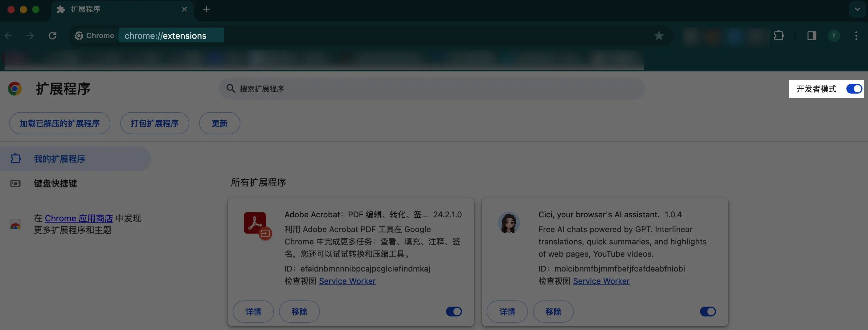The width and height of the screenshot is (868, 330).
Task: Disable the Adobe Acrobat extension toggle
Action: pyautogui.click(x=454, y=312)
